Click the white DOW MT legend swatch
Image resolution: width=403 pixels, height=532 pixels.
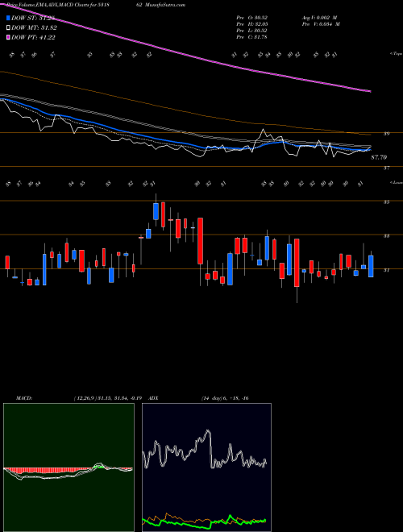tap(9, 28)
